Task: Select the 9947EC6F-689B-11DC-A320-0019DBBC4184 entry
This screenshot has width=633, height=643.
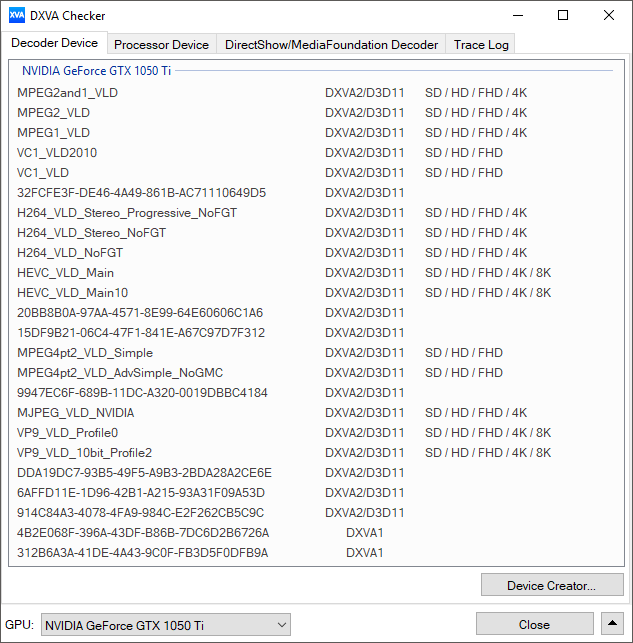Action: pyautogui.click(x=316, y=393)
